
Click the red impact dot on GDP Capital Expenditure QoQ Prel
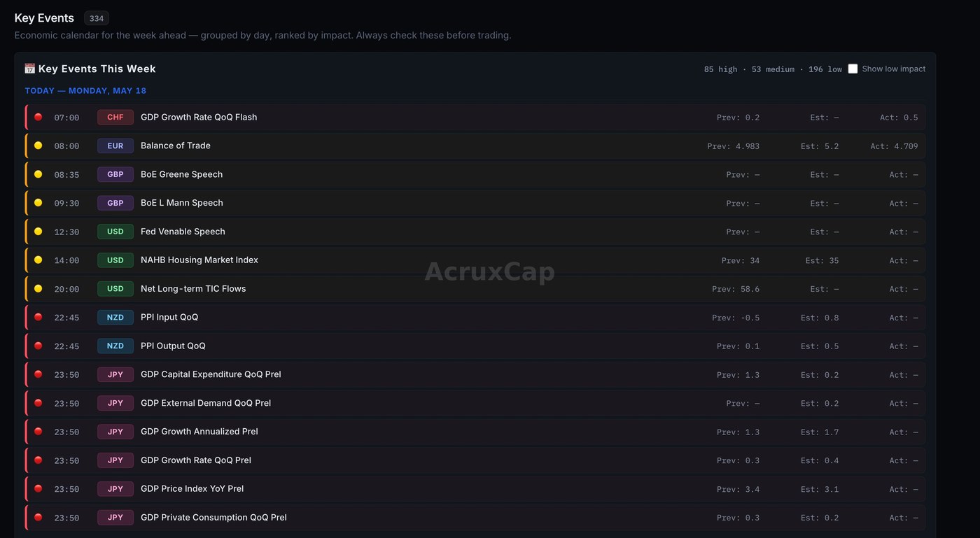38,374
